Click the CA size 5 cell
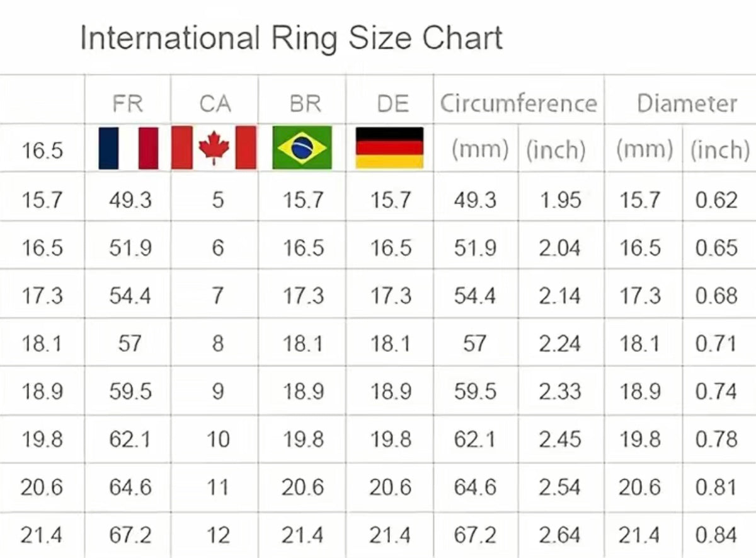This screenshot has height=558, width=756. 217,201
